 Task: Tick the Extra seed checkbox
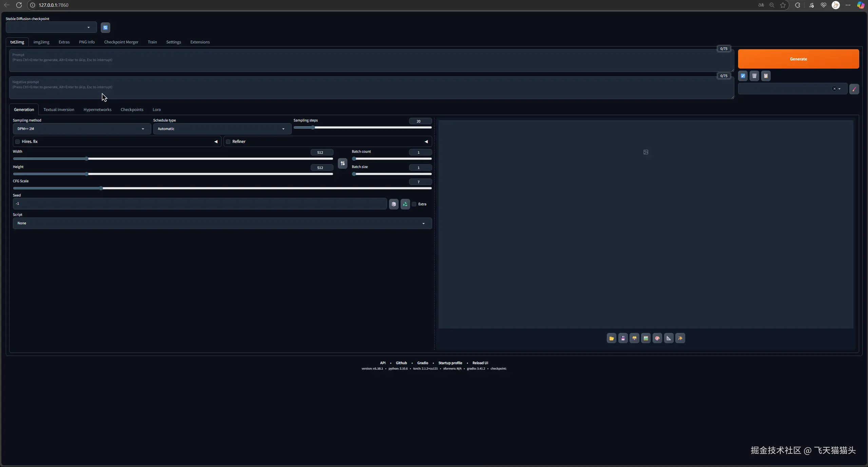(414, 204)
